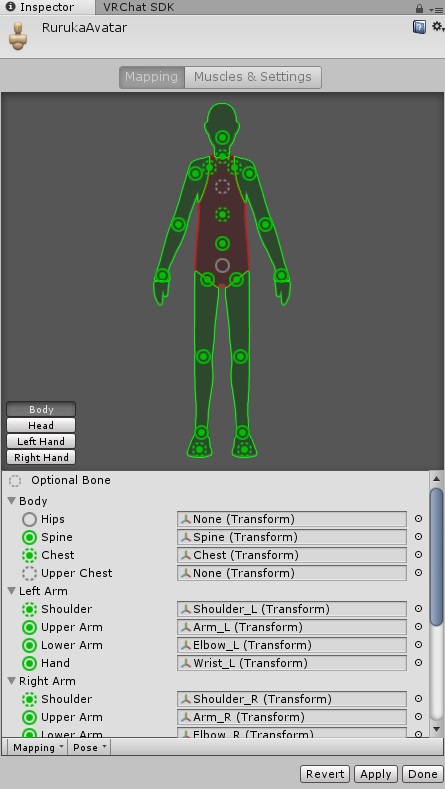This screenshot has height=789, width=445.
Task: Click the Arm_R (Transform) field
Action: pos(292,717)
